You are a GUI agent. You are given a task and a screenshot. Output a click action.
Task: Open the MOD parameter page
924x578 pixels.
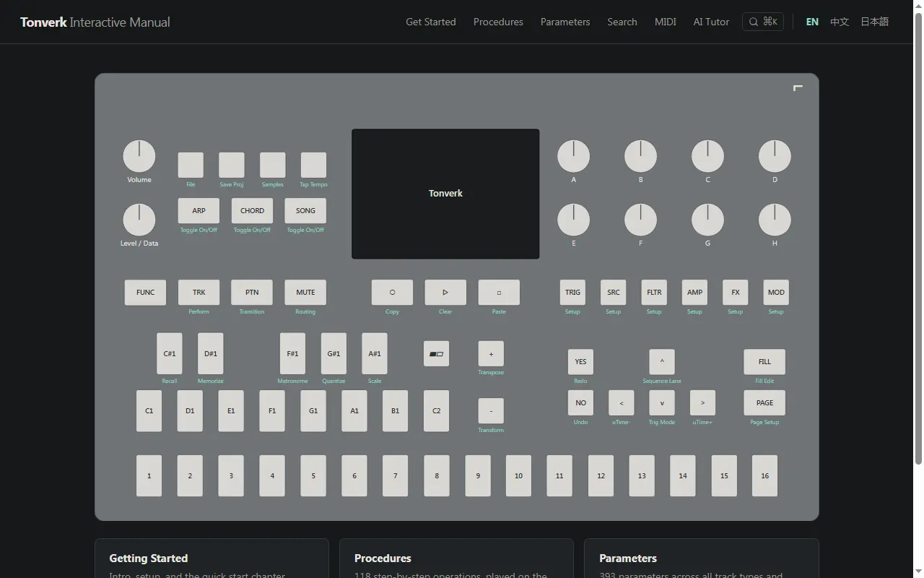coord(776,293)
